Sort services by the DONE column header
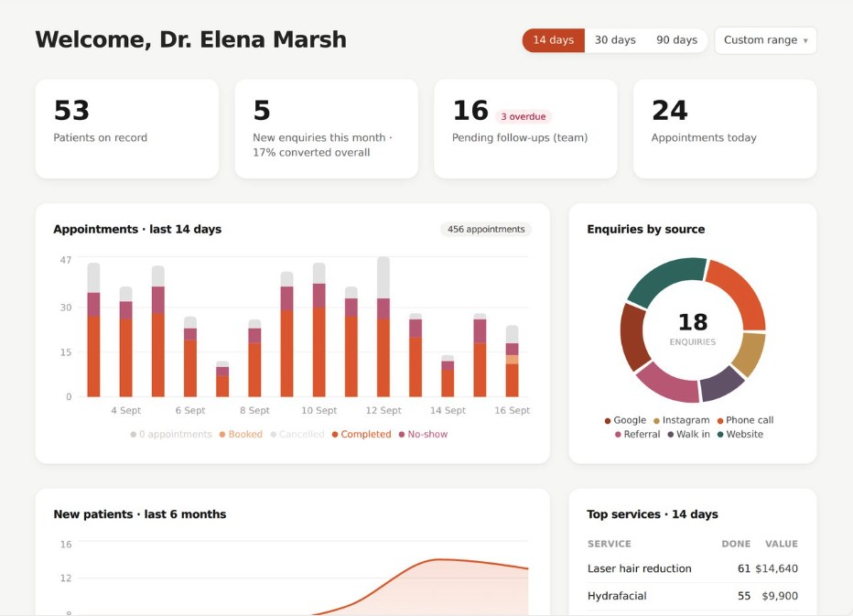 coord(736,544)
